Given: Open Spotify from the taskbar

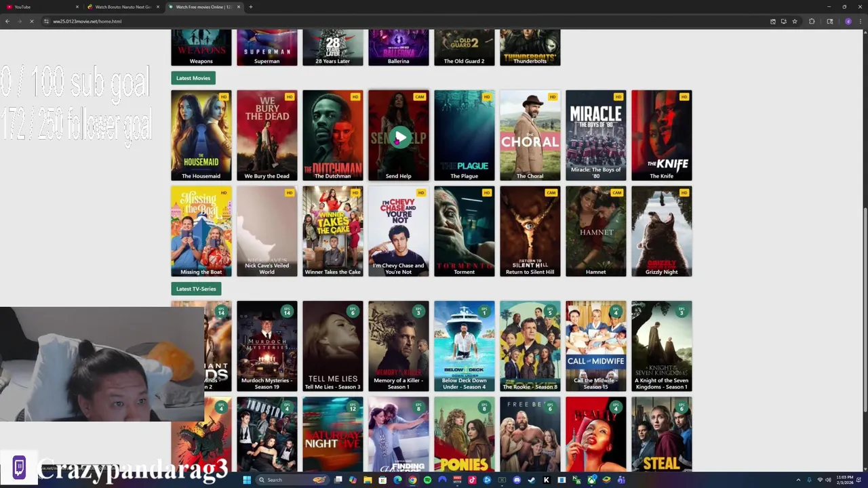Looking at the screenshot, I should point(427,480).
